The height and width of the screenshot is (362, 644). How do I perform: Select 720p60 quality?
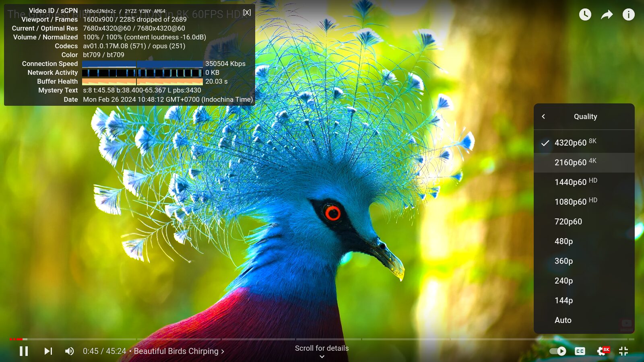[584, 222]
